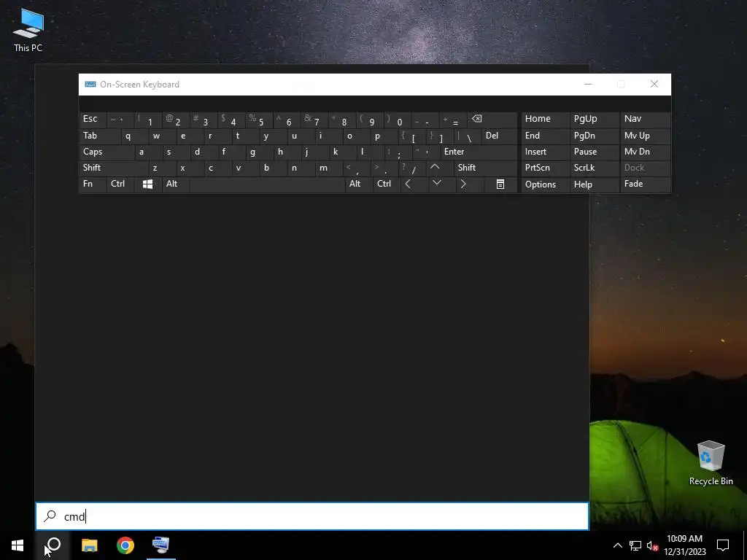Screen dimensions: 747x560
Task: Open the network status tray icon
Action: click(x=635, y=545)
